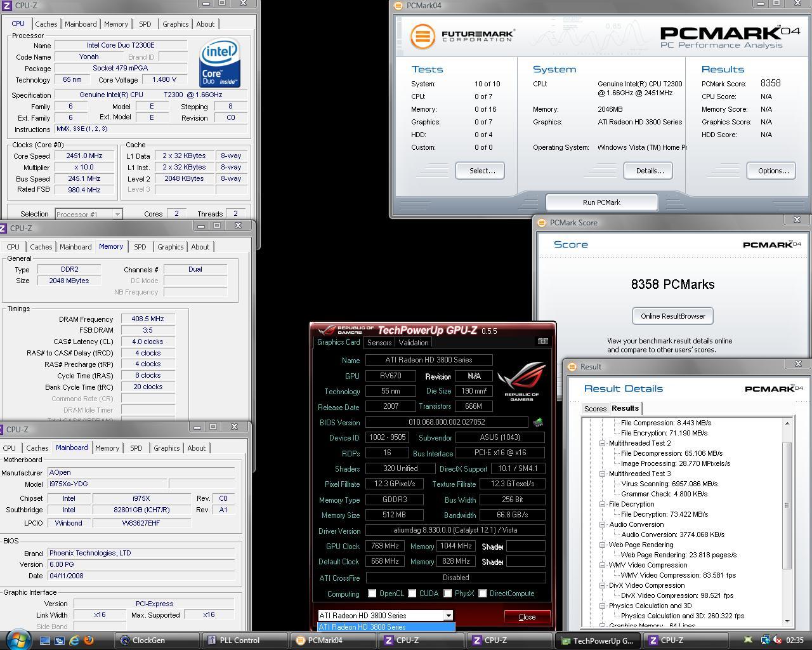The width and height of the screenshot is (812, 650).
Task: Click the Details... button under System
Action: pos(648,171)
